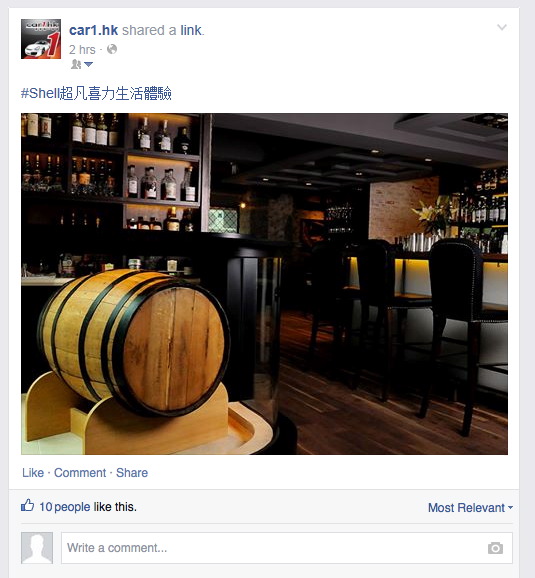Click the audience people icon
Screen dimensions: 535x578
(76, 65)
